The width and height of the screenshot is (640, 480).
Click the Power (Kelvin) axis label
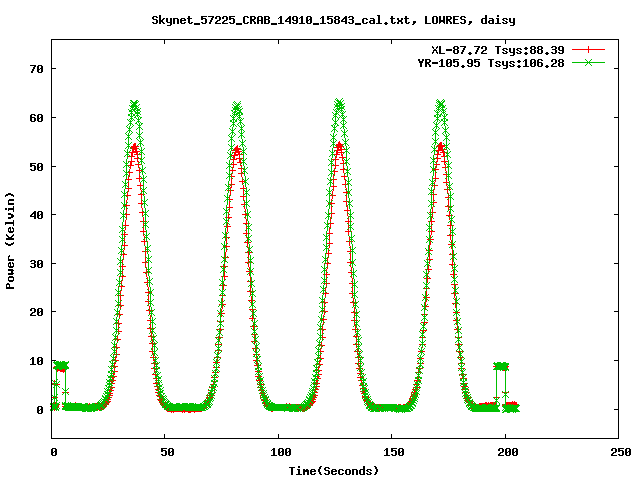[x=10, y=240]
